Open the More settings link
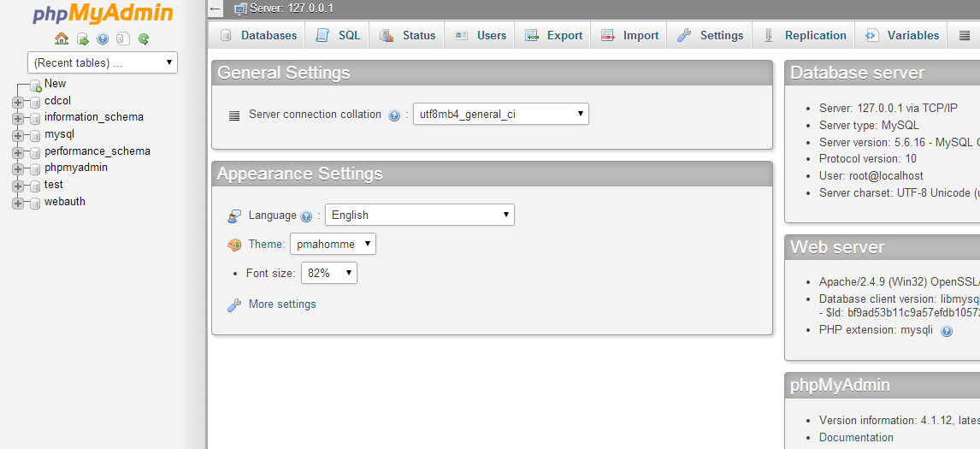 pyautogui.click(x=282, y=304)
